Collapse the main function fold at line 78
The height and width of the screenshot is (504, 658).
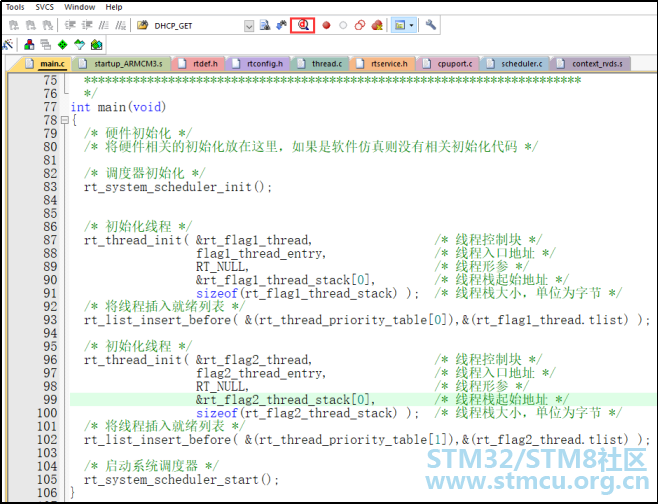[x=65, y=120]
